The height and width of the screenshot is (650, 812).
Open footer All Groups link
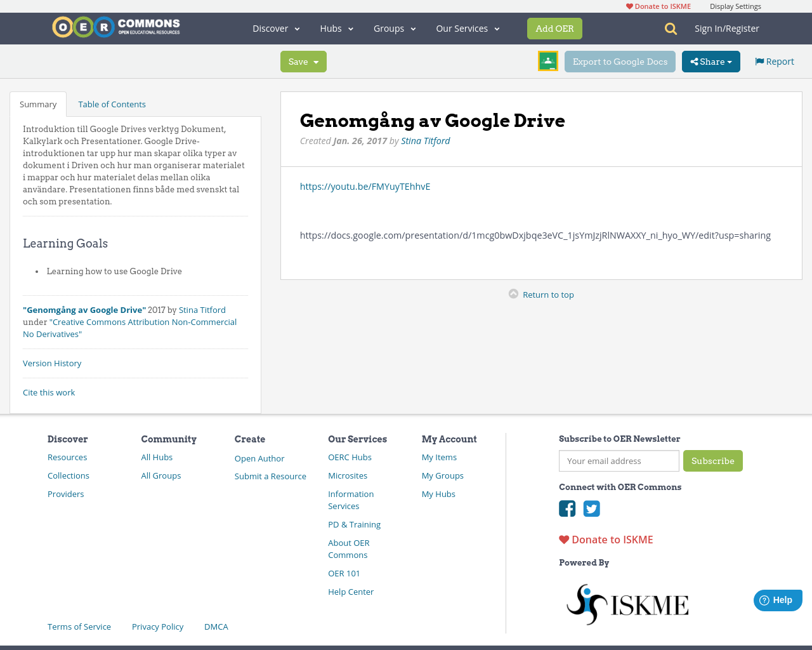(x=161, y=475)
